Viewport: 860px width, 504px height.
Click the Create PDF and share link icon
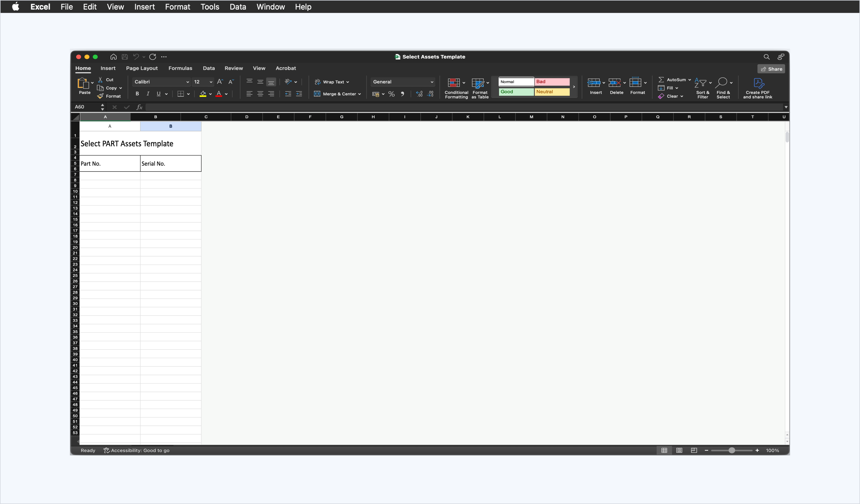(x=758, y=83)
